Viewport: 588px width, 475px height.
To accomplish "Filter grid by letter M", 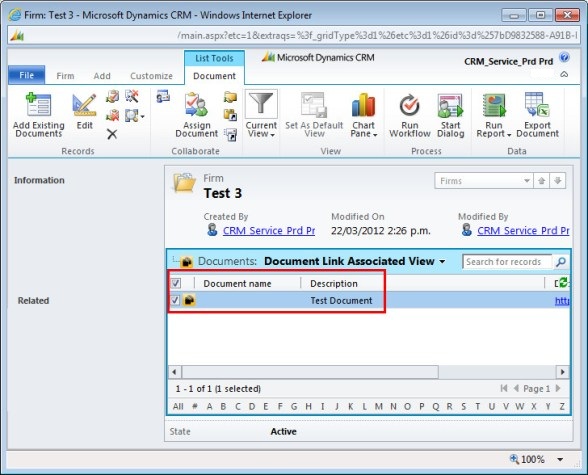I will pyautogui.click(x=379, y=406).
